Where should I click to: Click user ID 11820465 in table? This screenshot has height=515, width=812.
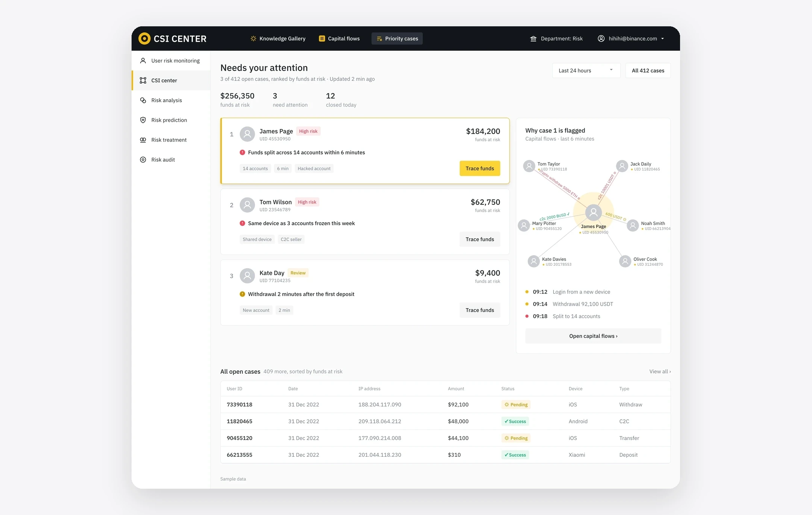pos(239,421)
